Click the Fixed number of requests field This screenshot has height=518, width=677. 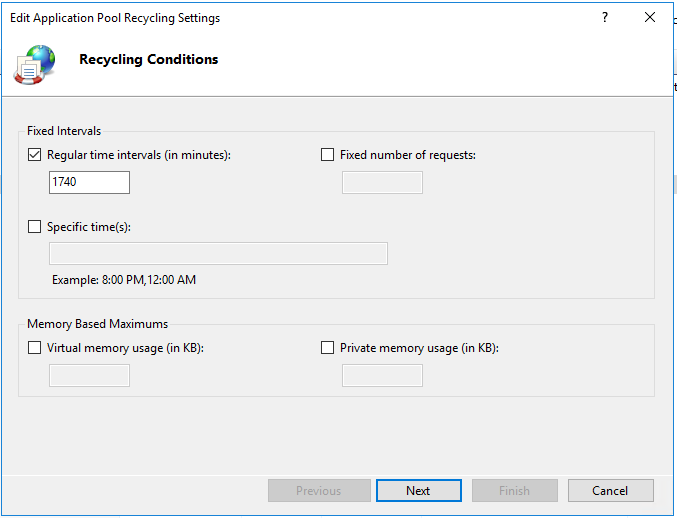click(382, 182)
